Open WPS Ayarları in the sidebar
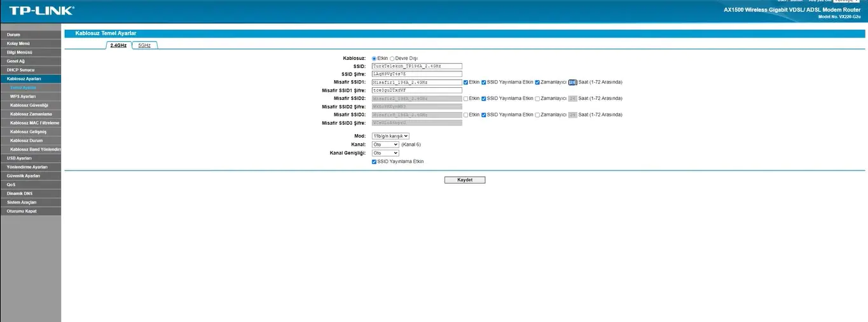The height and width of the screenshot is (322, 868). tap(23, 96)
